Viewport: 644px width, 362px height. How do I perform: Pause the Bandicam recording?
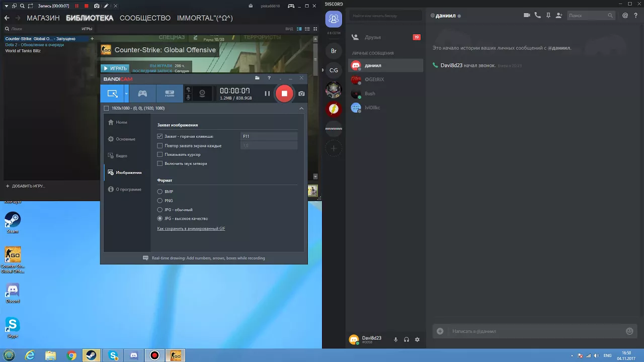coord(267,94)
